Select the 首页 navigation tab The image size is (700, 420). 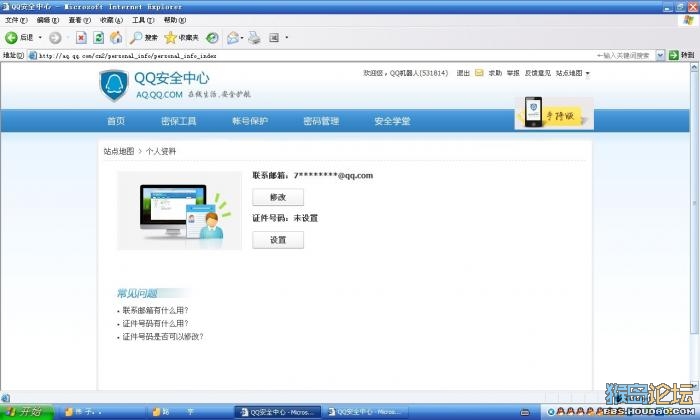point(116,121)
